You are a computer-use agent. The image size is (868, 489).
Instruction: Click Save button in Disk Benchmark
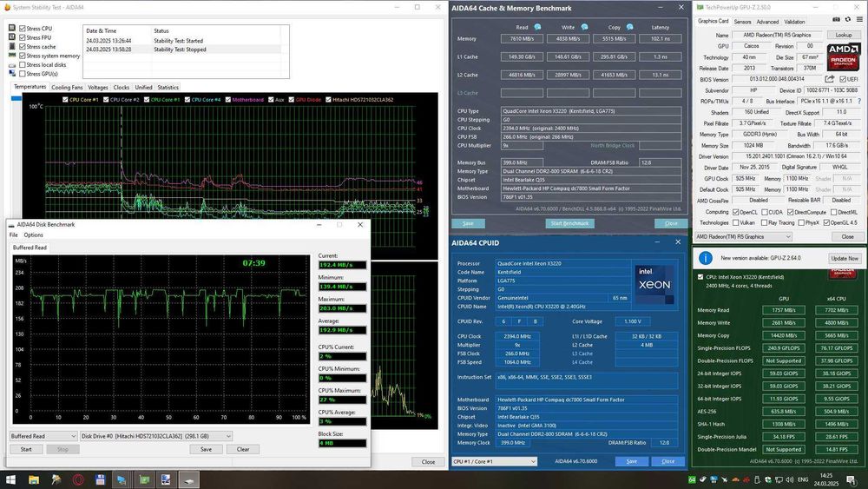click(x=206, y=449)
